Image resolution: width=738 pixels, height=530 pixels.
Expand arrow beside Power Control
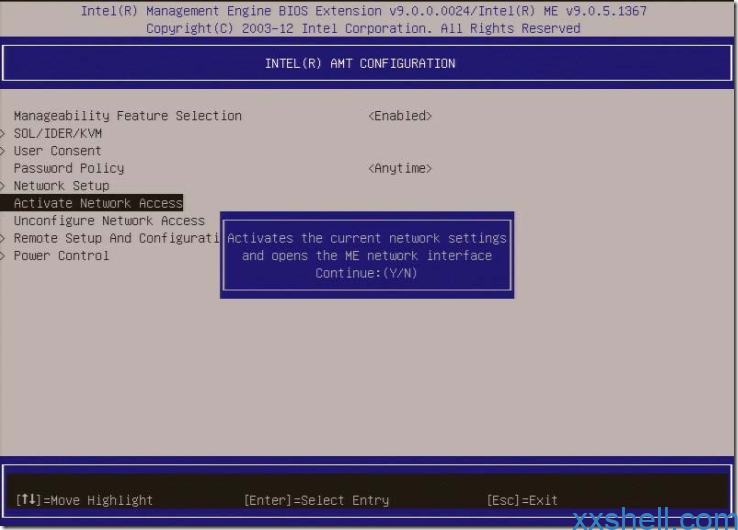click(3, 256)
